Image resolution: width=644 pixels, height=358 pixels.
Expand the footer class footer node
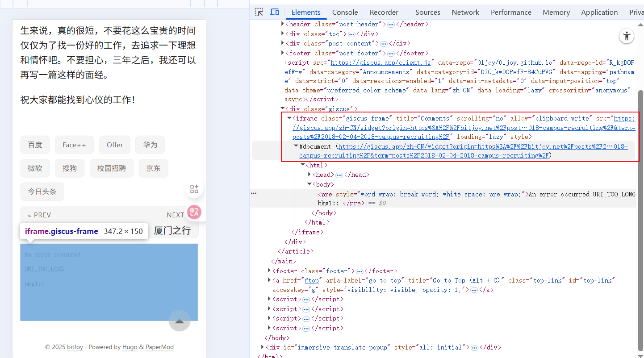(x=269, y=271)
